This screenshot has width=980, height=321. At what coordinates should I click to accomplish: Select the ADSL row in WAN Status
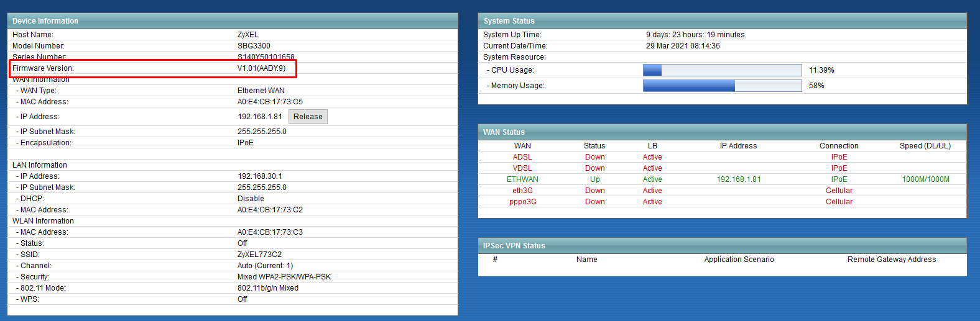pos(722,157)
